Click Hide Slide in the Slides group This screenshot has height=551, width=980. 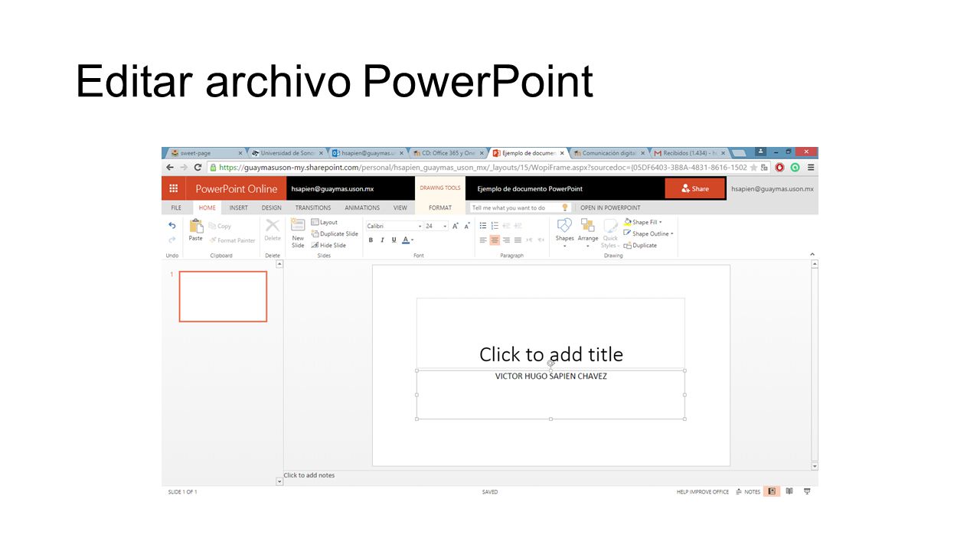pyautogui.click(x=328, y=245)
